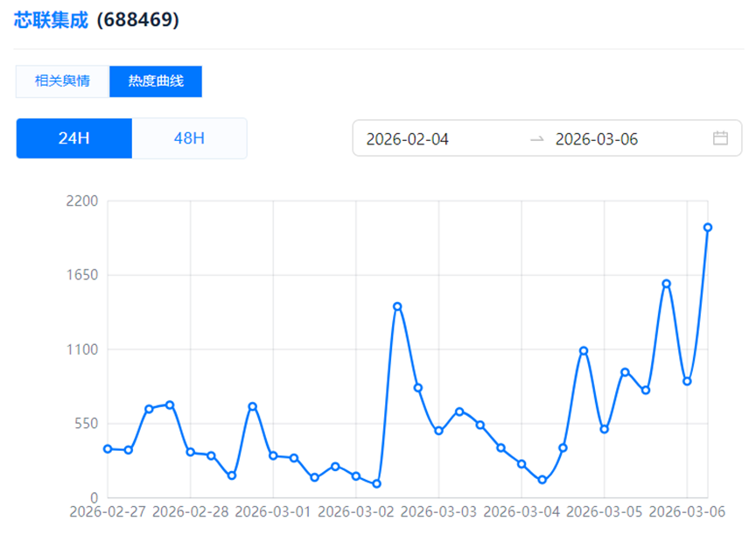Click the lowest point before the 2026-03-02 spike
Screen dimensions: 756x542
click(377, 484)
